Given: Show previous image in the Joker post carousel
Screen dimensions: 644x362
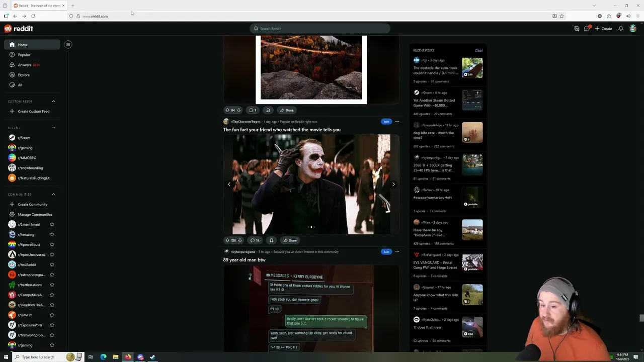Looking at the screenshot, I should click(x=229, y=184).
